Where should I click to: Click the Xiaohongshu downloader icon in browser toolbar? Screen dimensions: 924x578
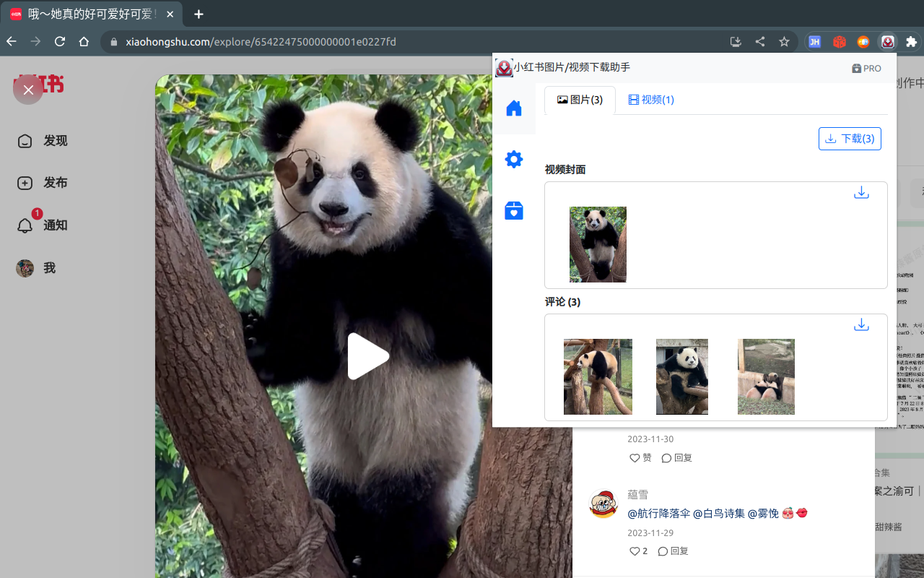click(x=887, y=42)
